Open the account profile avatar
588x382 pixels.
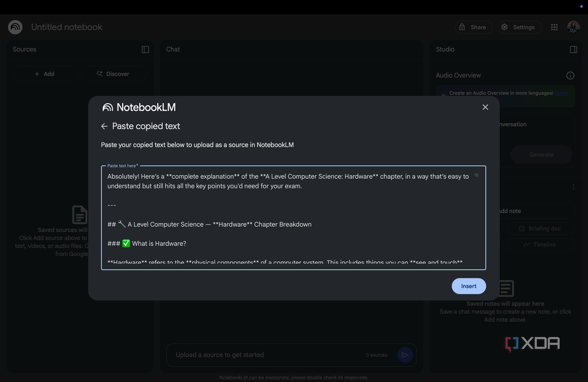574,27
